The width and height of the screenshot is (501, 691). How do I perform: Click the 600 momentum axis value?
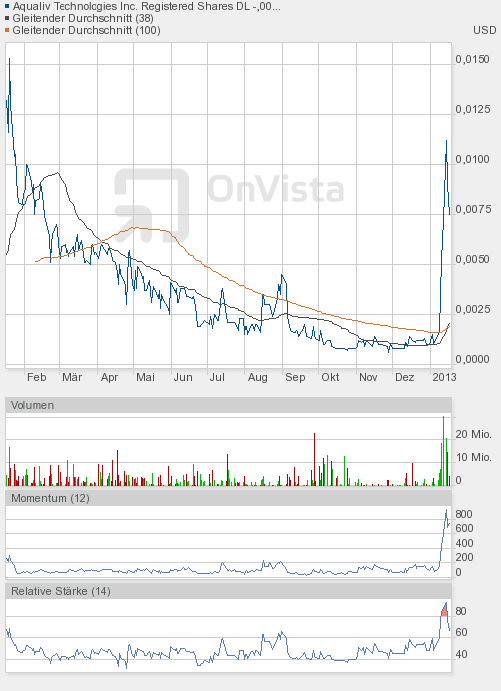coord(464,528)
